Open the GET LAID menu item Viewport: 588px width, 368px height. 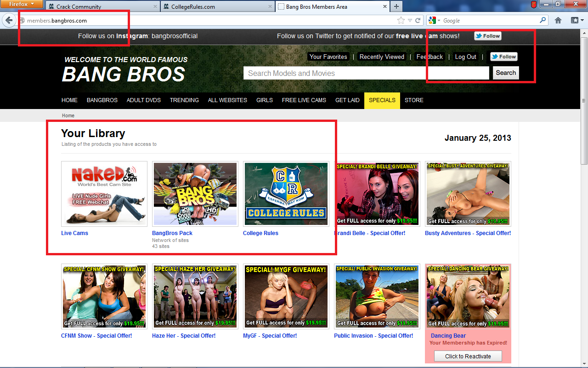click(347, 100)
